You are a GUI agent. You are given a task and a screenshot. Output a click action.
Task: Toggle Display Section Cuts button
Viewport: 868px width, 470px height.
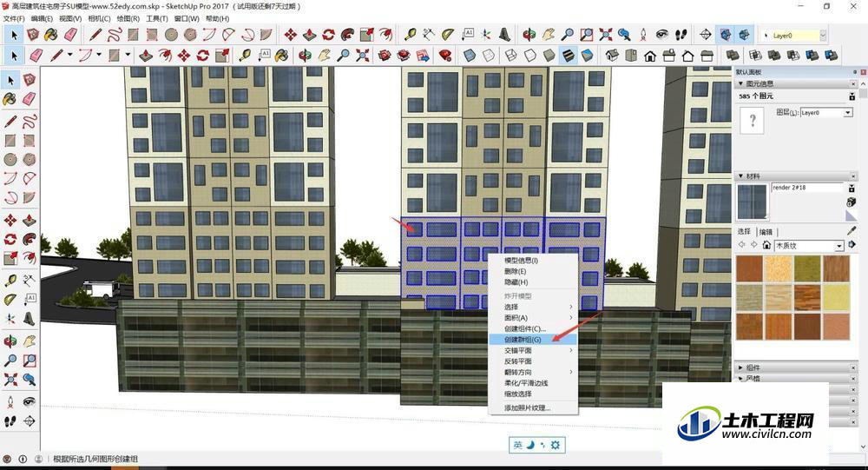click(745, 35)
